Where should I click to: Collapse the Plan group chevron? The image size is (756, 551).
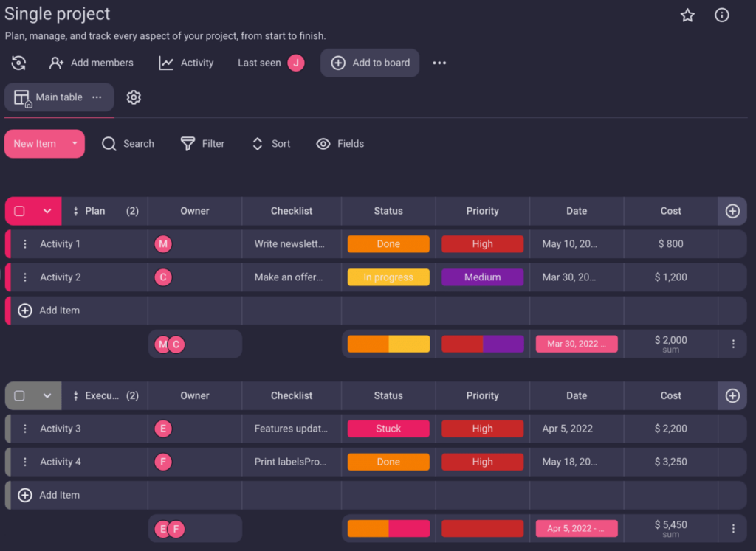tap(47, 211)
